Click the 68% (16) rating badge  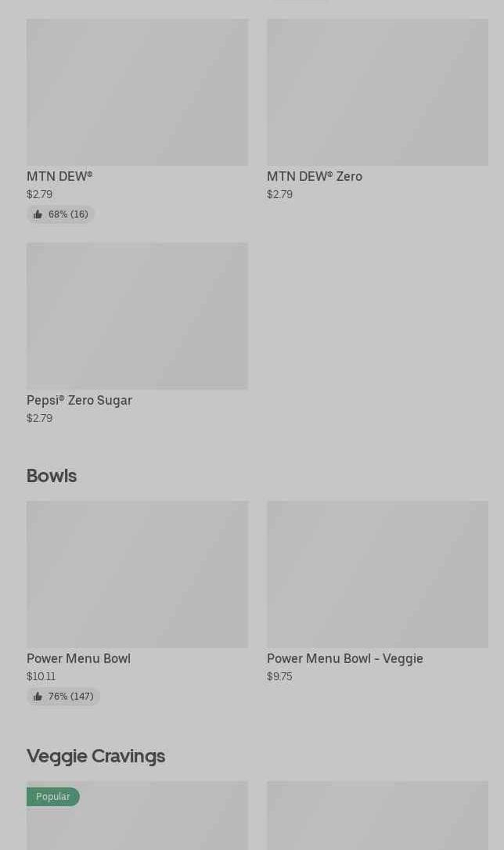pyautogui.click(x=61, y=214)
